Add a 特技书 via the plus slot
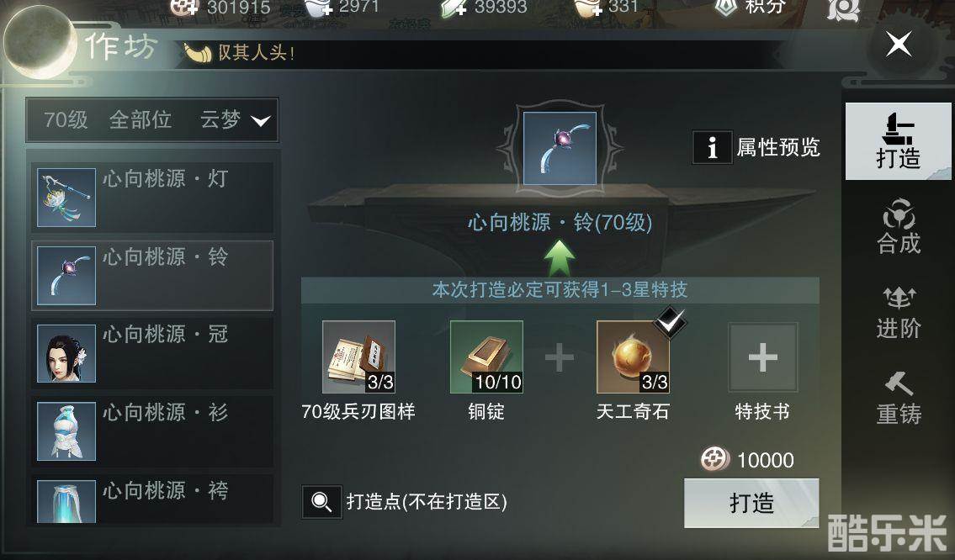 point(762,357)
